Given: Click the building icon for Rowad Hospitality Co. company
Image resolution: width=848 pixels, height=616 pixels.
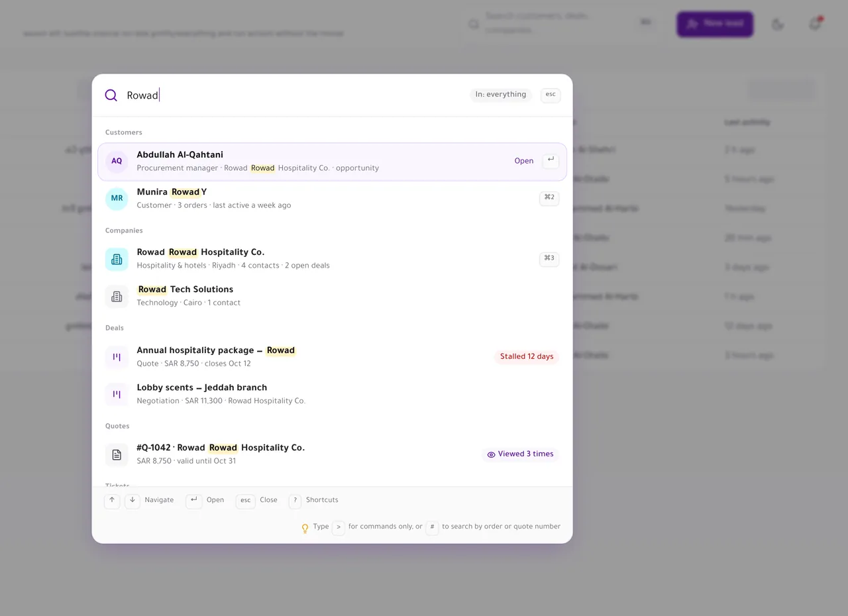Looking at the screenshot, I should tap(117, 259).
